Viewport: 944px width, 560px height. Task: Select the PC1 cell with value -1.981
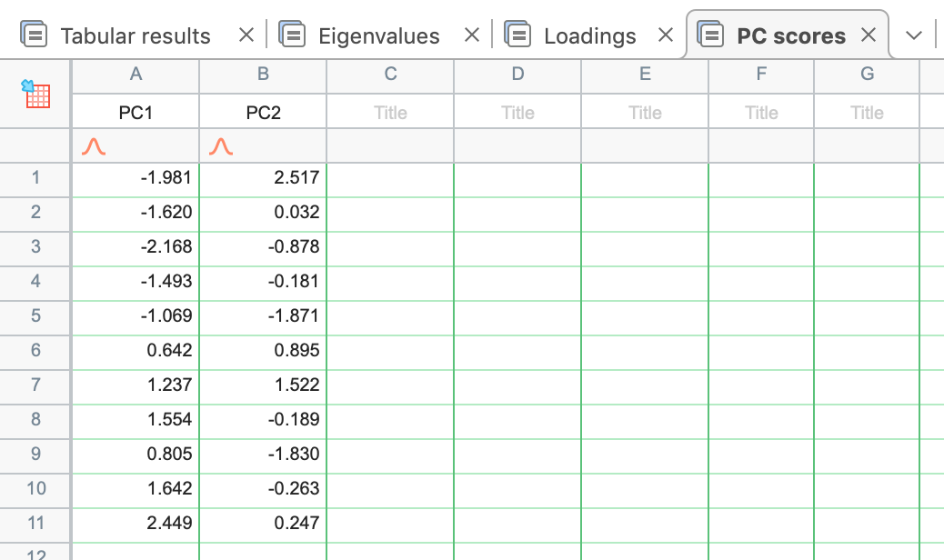pyautogui.click(x=136, y=177)
